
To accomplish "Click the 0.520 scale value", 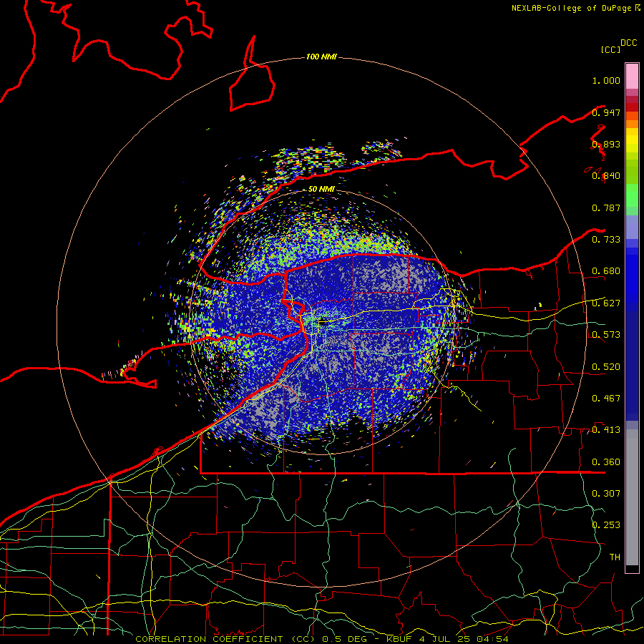I will pyautogui.click(x=606, y=367).
